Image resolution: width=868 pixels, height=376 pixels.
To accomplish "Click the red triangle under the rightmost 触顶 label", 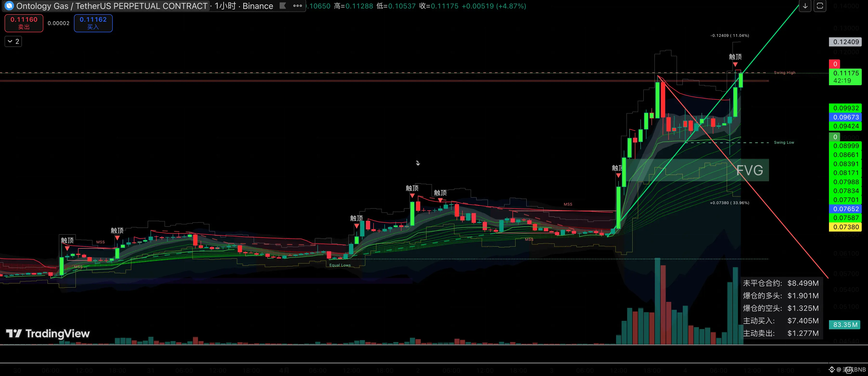I will coord(735,64).
